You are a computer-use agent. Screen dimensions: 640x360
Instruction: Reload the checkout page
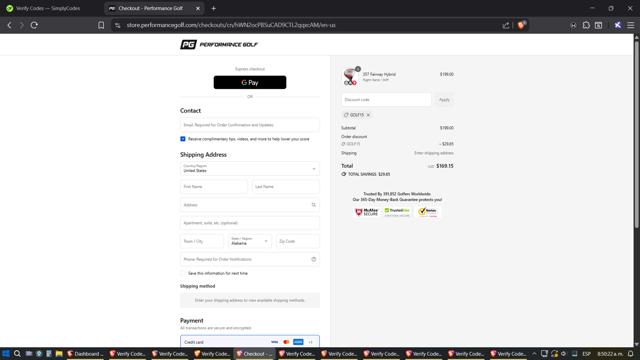pyautogui.click(x=34, y=25)
